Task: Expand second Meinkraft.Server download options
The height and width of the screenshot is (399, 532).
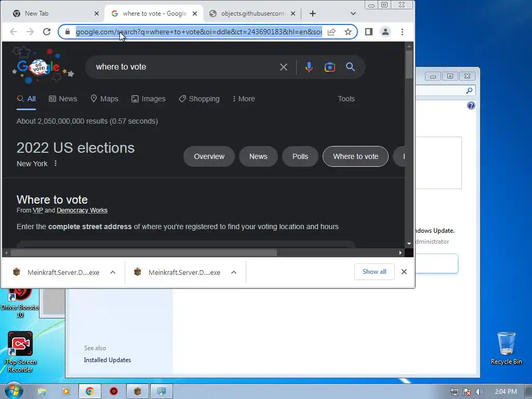Action: click(x=234, y=272)
